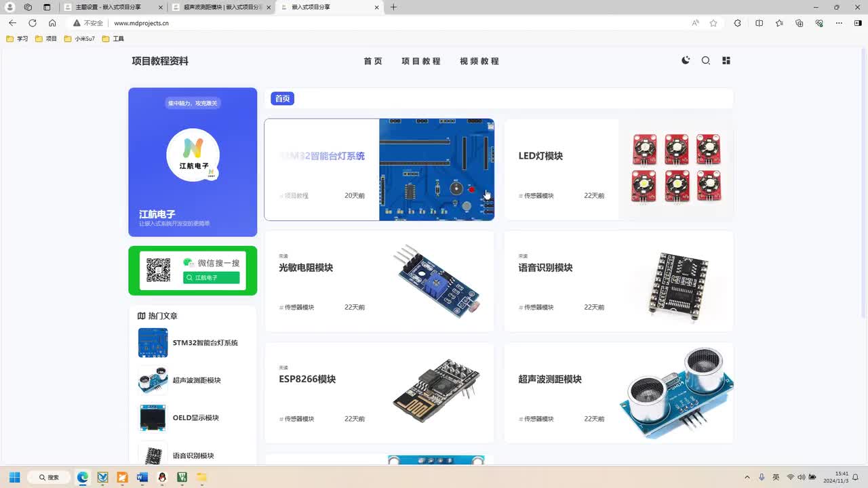Open File Explorer from the taskbar
Image resolution: width=868 pixels, height=488 pixels.
(x=201, y=477)
